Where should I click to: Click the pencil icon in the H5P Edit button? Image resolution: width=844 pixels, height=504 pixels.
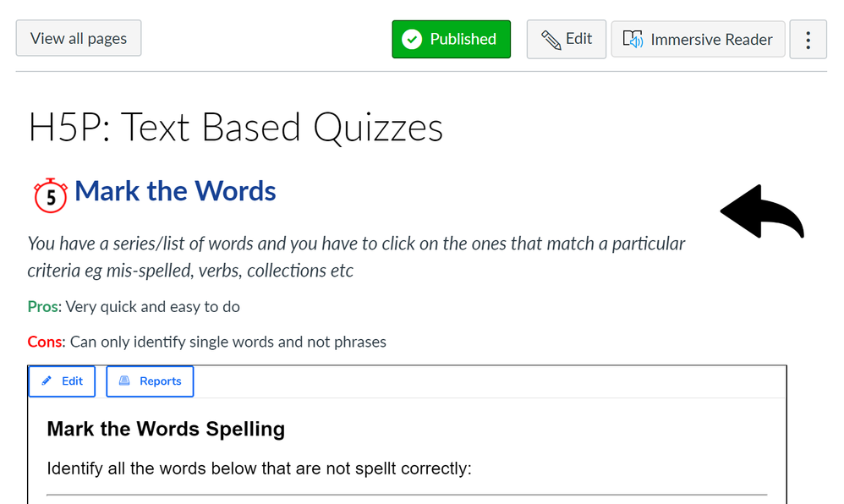point(47,381)
